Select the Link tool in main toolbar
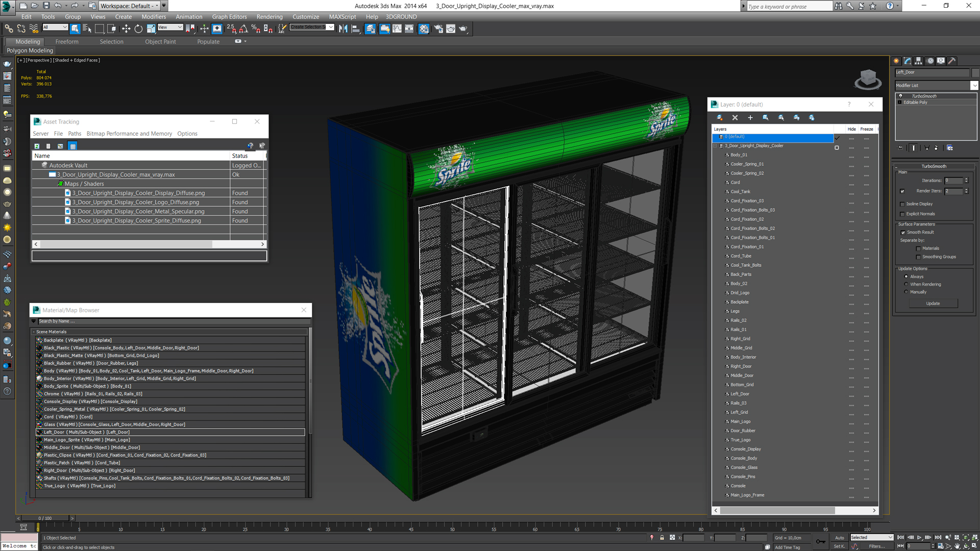 click(9, 29)
